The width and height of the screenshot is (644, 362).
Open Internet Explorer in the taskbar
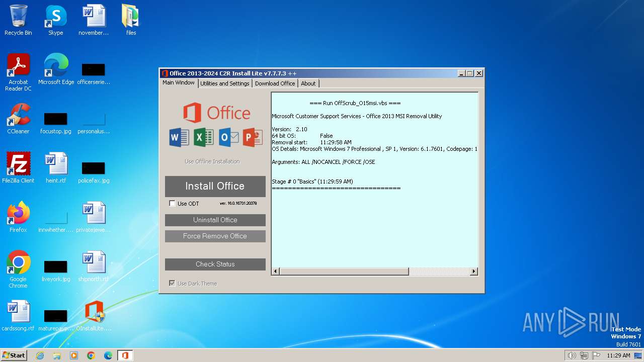[x=40, y=355]
